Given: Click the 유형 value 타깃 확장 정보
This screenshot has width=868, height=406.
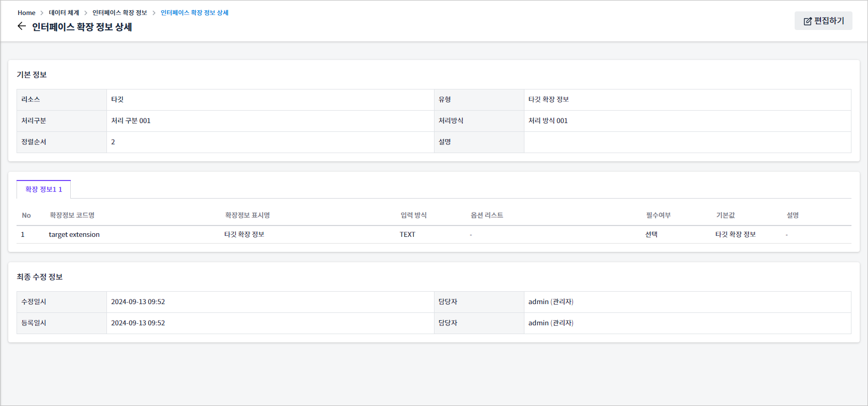Looking at the screenshot, I should pyautogui.click(x=548, y=99).
